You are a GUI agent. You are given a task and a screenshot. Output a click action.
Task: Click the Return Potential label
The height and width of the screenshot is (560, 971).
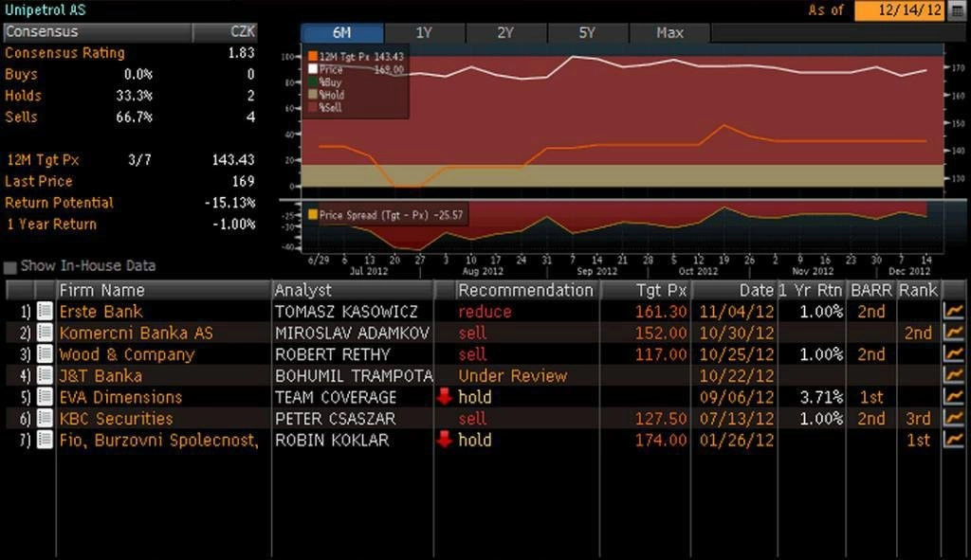point(60,203)
